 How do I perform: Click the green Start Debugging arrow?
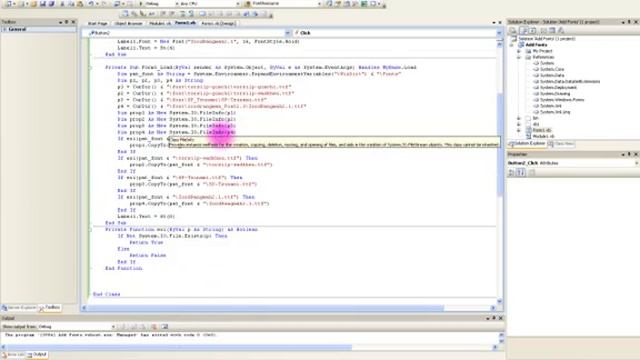click(141, 4)
